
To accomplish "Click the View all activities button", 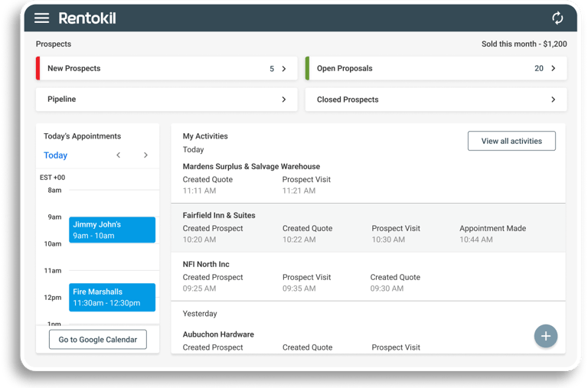I will 511,141.
